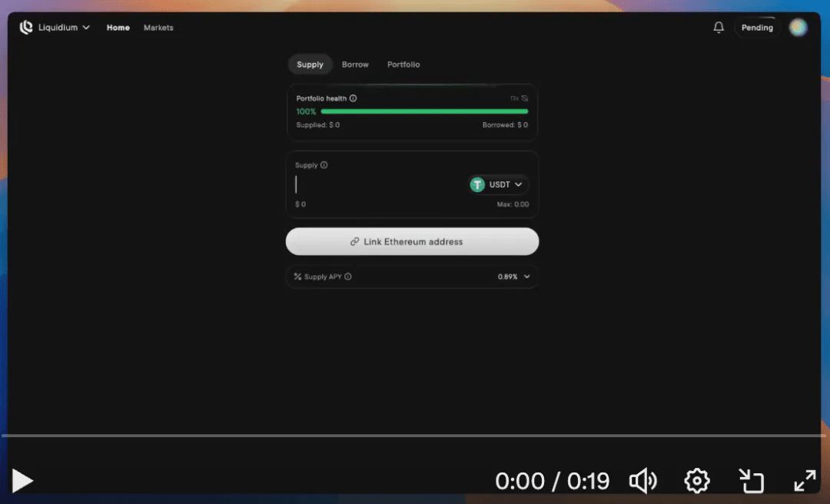830x504 pixels.
Task: Go to Home in the navigation
Action: pos(118,28)
